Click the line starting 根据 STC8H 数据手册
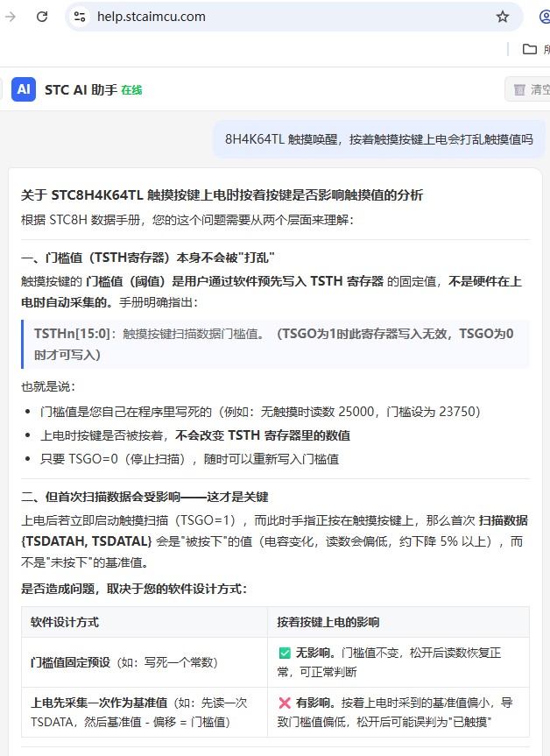Screen dimensions: 550x756 tap(187, 220)
